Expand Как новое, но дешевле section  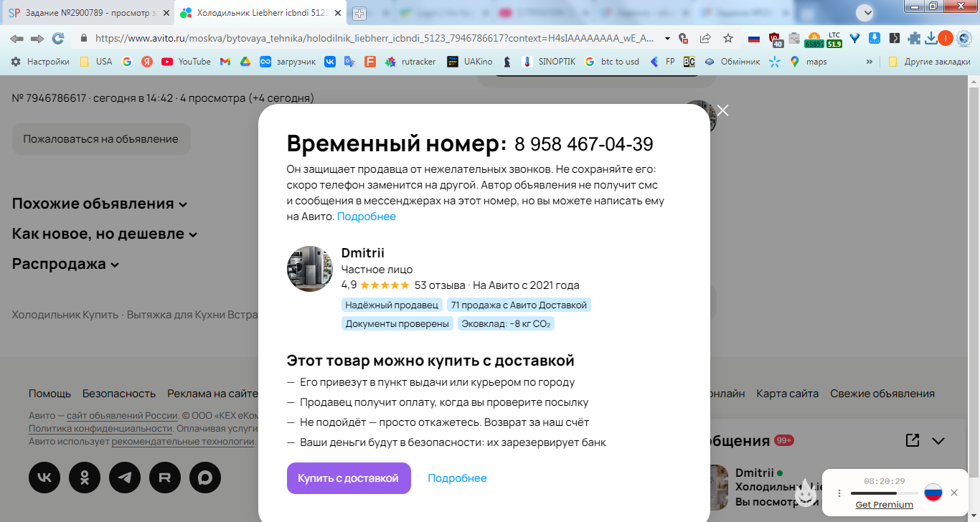click(105, 234)
